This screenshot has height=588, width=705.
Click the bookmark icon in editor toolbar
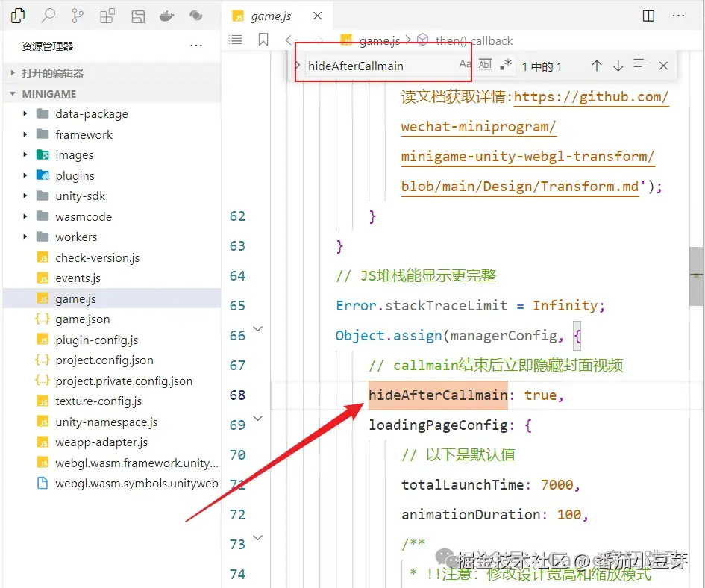click(x=263, y=40)
